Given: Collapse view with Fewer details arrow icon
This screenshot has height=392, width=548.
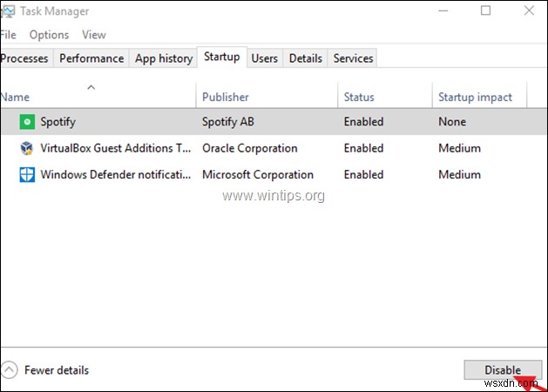Looking at the screenshot, I should pyautogui.click(x=9, y=369).
